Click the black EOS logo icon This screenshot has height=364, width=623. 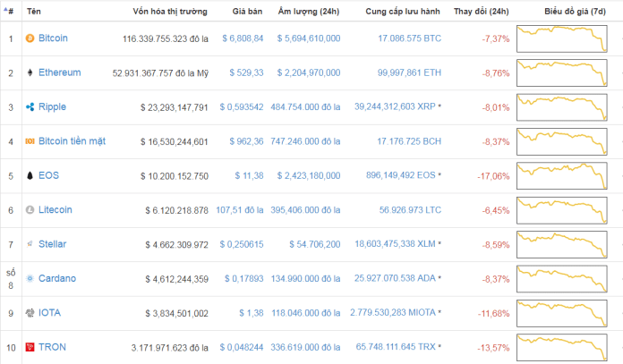coord(30,175)
